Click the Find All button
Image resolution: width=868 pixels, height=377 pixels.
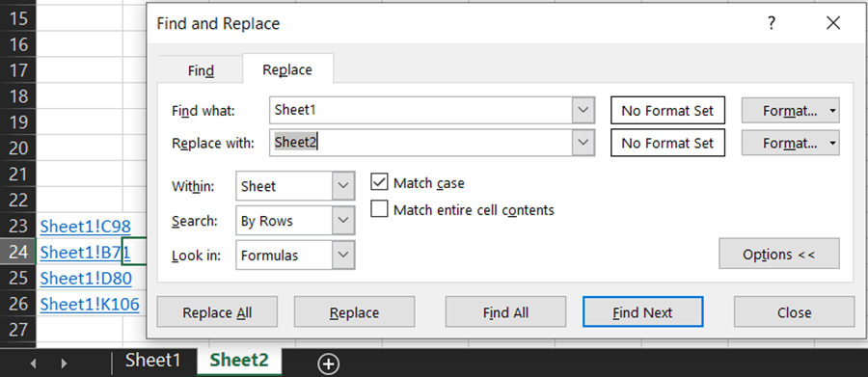[505, 312]
